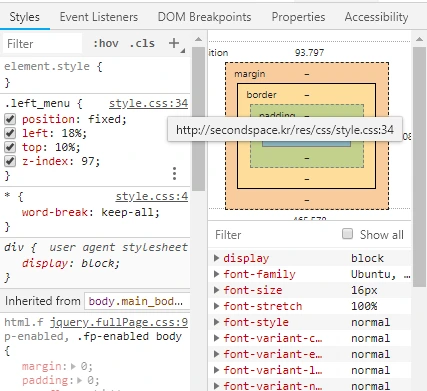Open style.css:4 source link
This screenshot has height=391, width=427.
(x=152, y=196)
